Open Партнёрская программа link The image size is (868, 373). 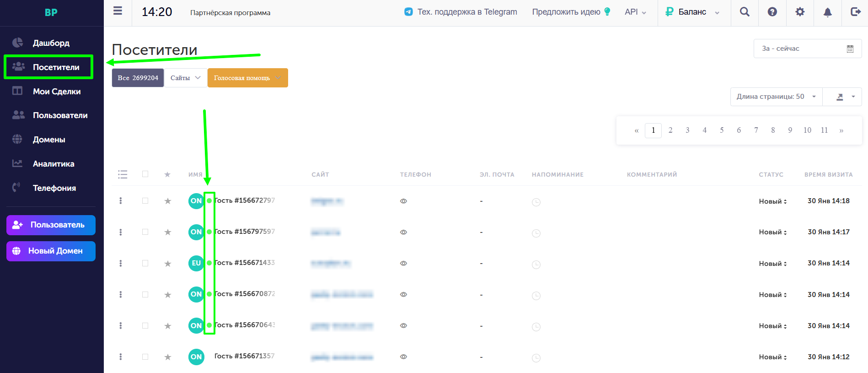point(230,13)
